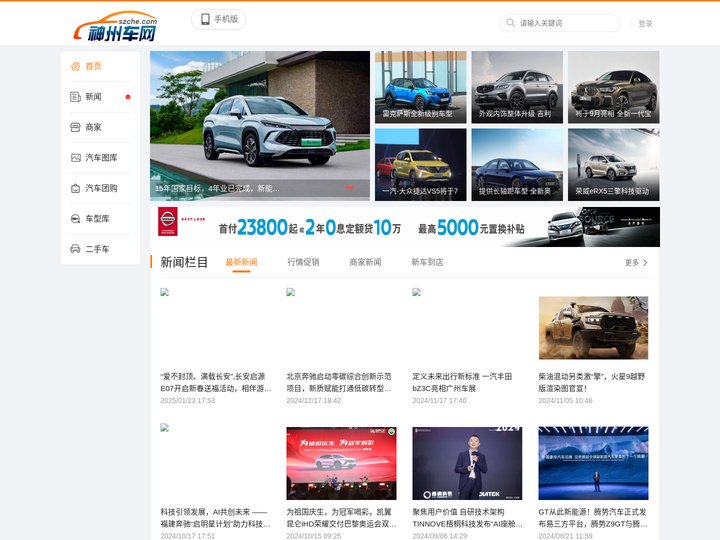720x540 pixels.
Task: Open the 汽车团购 sidebar menu item
Action: point(100,188)
